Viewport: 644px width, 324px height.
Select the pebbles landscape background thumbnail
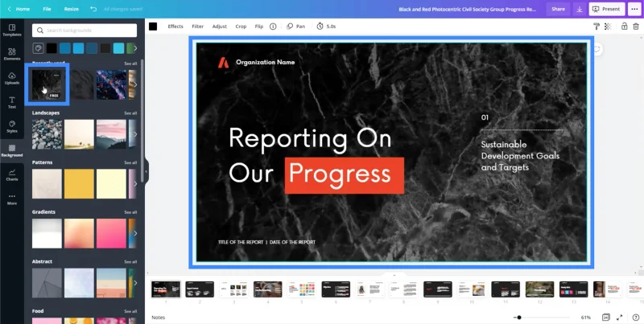pos(47,134)
